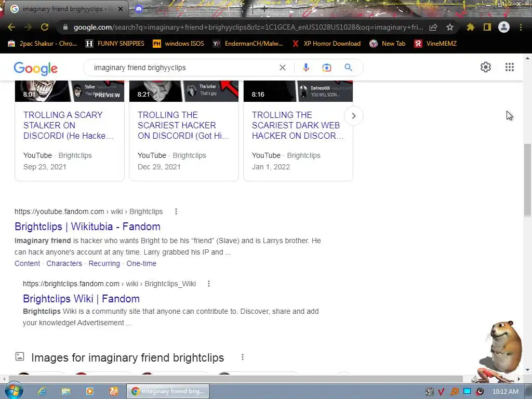This screenshot has height=399, width=532.
Task: Open TROLLING THE SCARIEST DARK WEB video
Action: [x=298, y=125]
